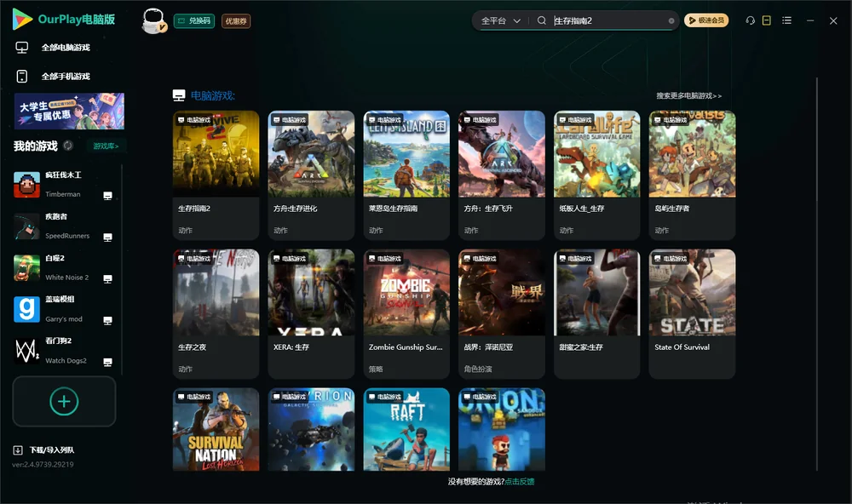Screen dimensions: 852x504
Task: Open the 生存指南2 game card
Action: point(216,175)
